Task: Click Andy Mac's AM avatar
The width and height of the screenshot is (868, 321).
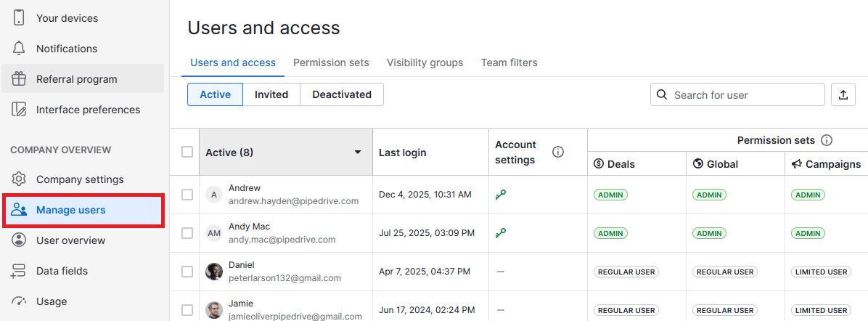Action: click(x=213, y=233)
